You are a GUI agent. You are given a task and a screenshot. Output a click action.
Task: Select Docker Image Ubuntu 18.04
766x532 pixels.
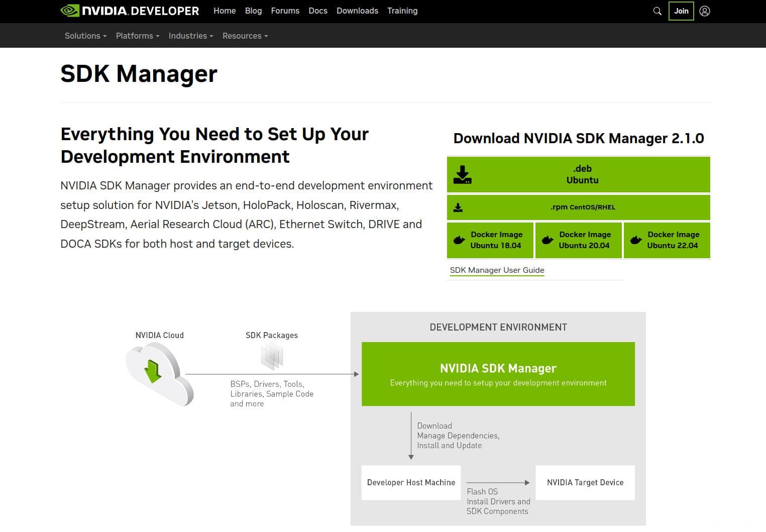tap(490, 240)
